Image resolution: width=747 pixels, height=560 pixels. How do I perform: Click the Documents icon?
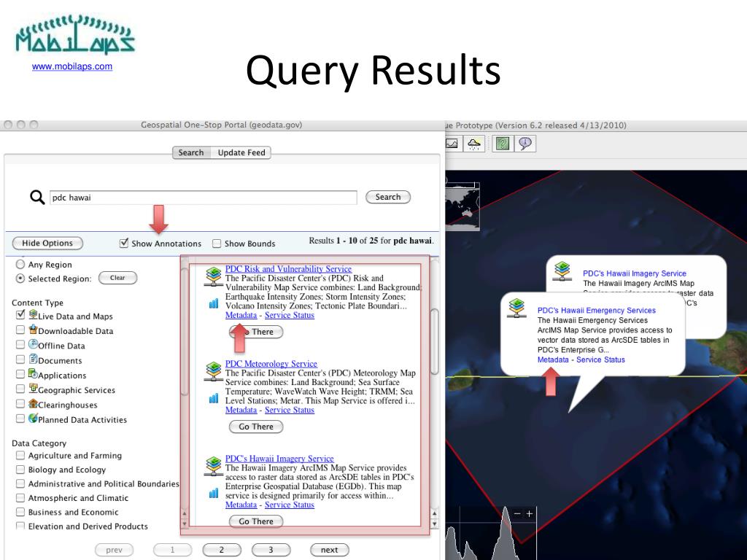[x=33, y=359]
